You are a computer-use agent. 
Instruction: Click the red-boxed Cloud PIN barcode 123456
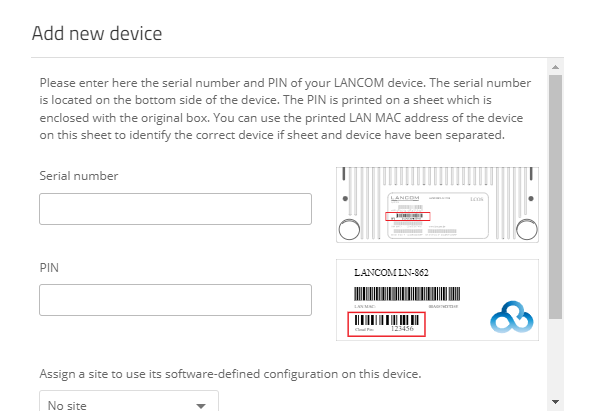pos(386,324)
